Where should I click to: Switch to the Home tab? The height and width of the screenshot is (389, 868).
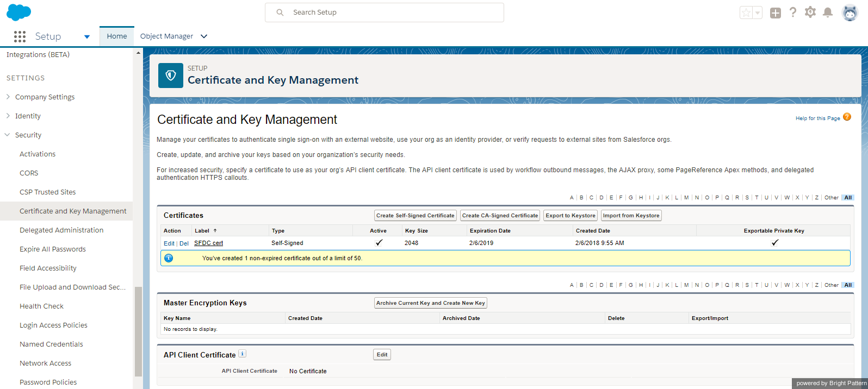pyautogui.click(x=117, y=36)
